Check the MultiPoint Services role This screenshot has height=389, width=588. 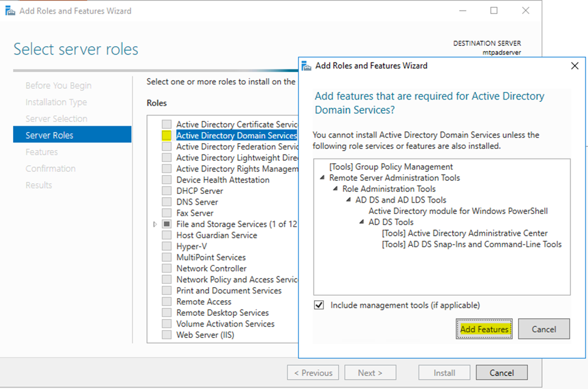pyautogui.click(x=166, y=257)
